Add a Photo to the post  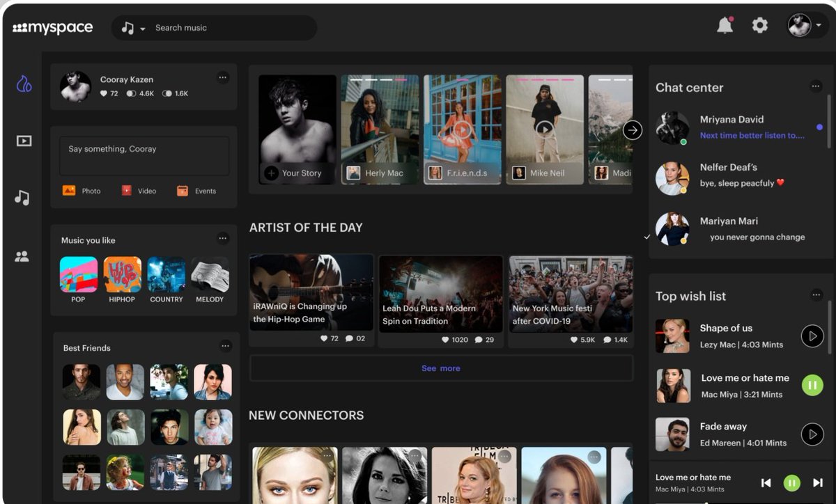(x=82, y=191)
